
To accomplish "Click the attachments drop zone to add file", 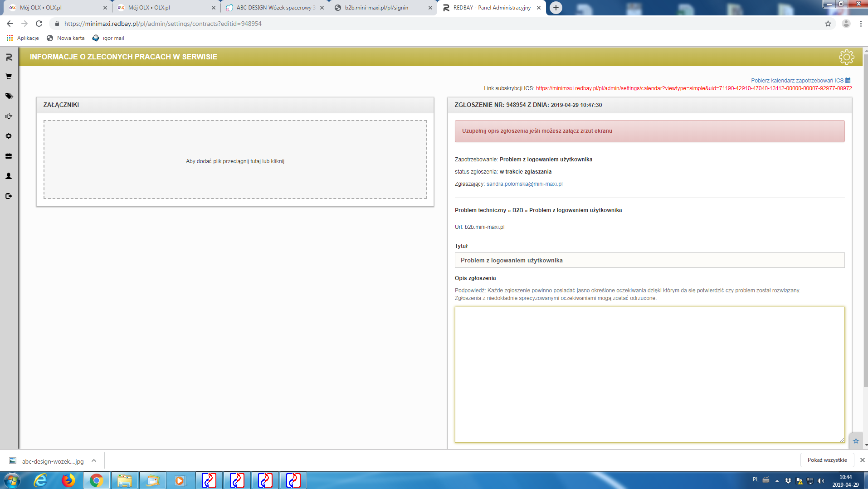I will (235, 160).
